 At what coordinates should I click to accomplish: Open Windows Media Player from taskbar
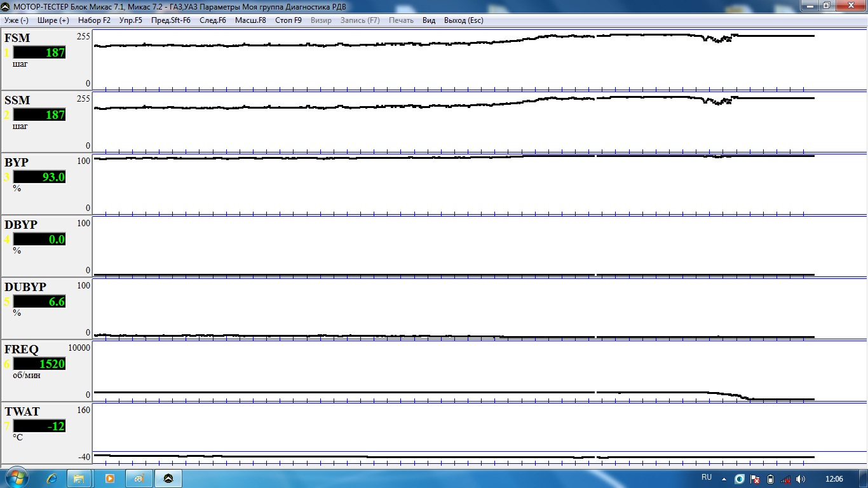pos(109,478)
